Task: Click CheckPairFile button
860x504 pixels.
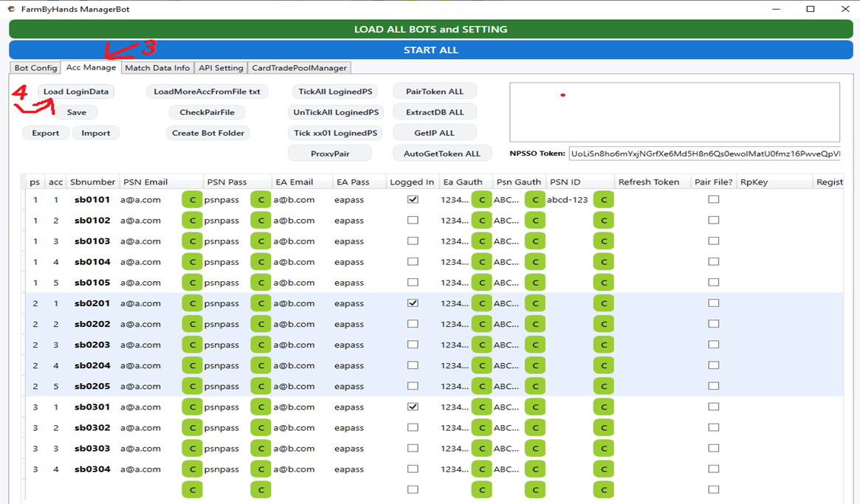Action: pyautogui.click(x=207, y=112)
